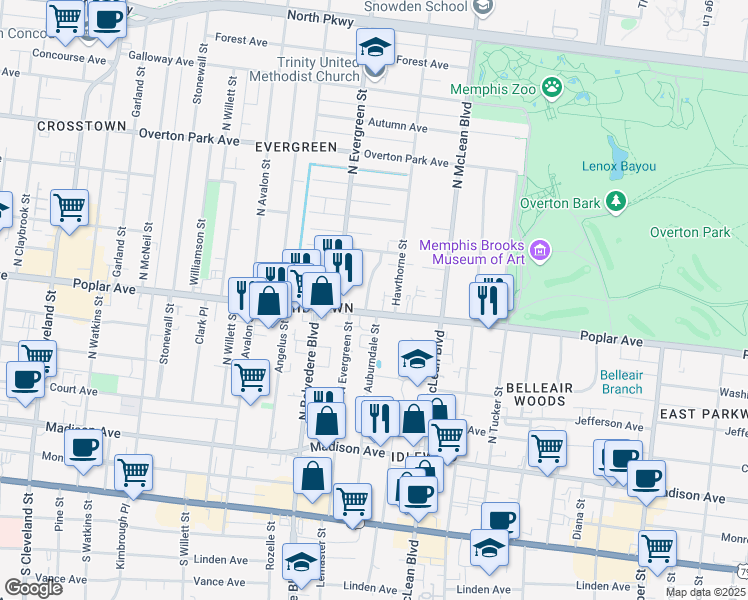The image size is (748, 600).
Task: Click the EVERGREEN neighborhood label
Action: [296, 147]
